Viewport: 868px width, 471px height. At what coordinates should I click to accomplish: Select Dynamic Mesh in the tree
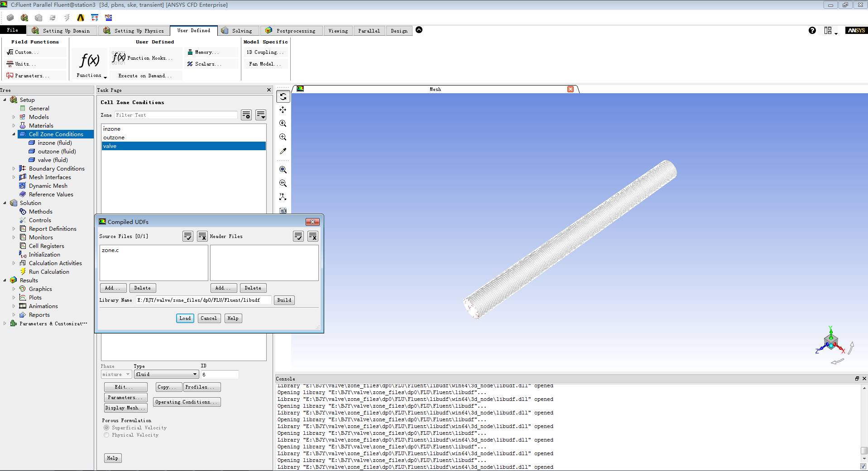[x=48, y=186]
